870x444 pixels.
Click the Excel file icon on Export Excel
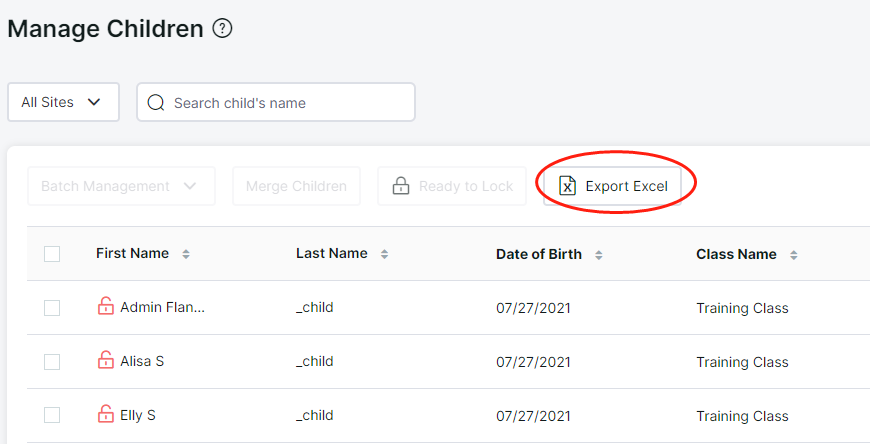click(x=567, y=186)
